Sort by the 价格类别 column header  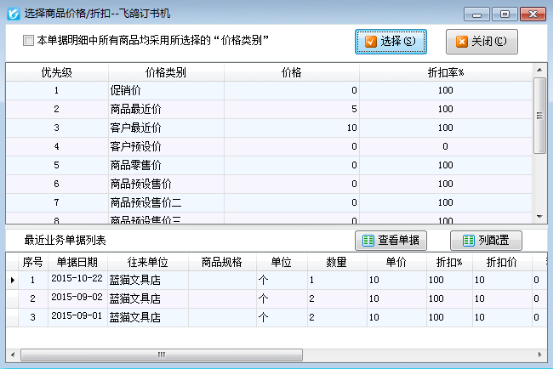point(166,73)
